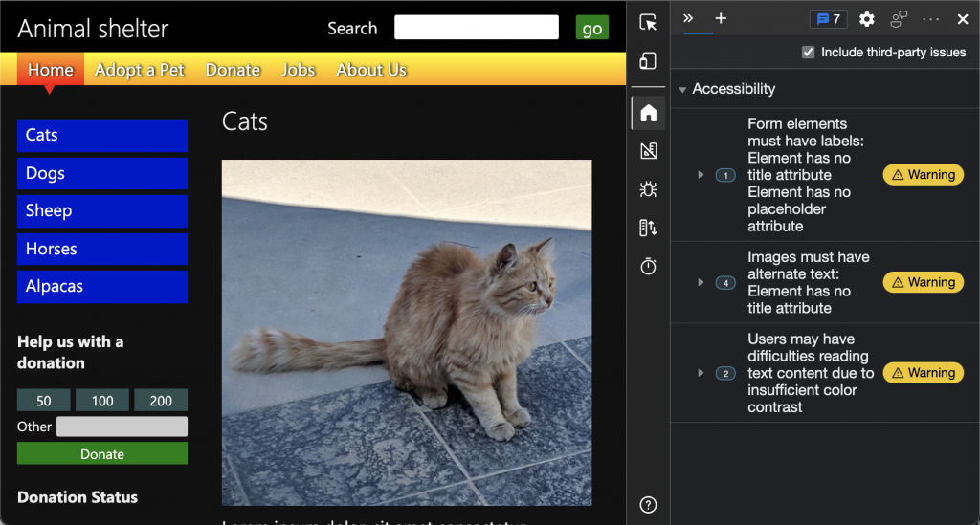Screen dimensions: 980x525
Task: Click the Animal shelter site title
Action: tap(93, 29)
